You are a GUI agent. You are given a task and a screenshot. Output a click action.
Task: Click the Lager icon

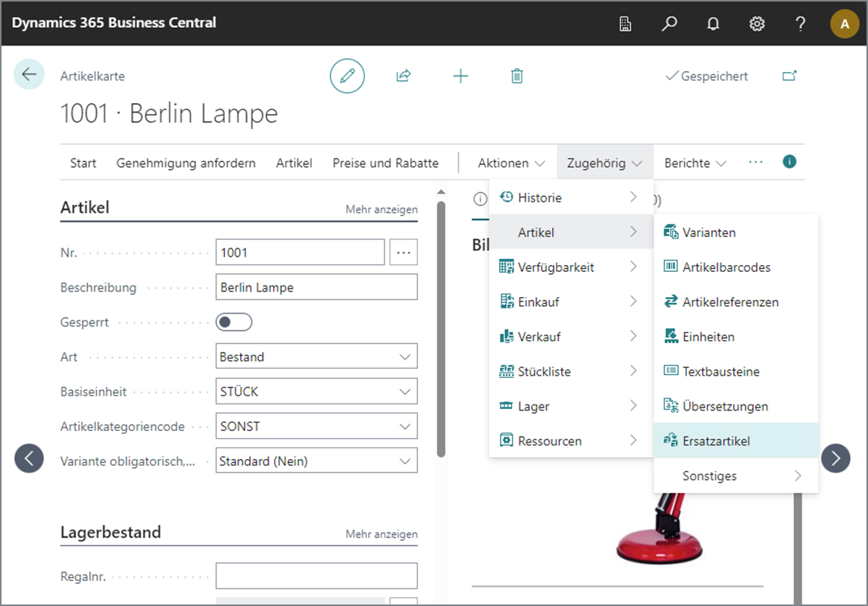pos(506,406)
